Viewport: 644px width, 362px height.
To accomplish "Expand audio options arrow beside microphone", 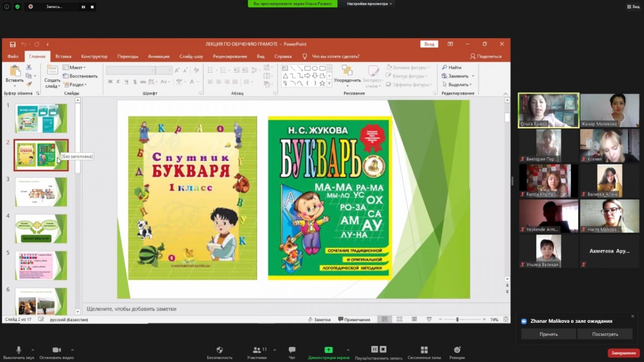I will 33,350.
